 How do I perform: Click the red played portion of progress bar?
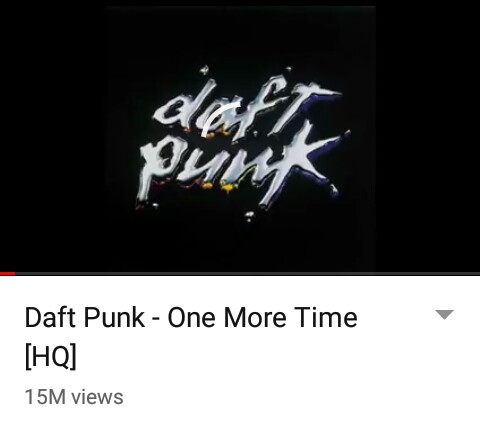8,274
